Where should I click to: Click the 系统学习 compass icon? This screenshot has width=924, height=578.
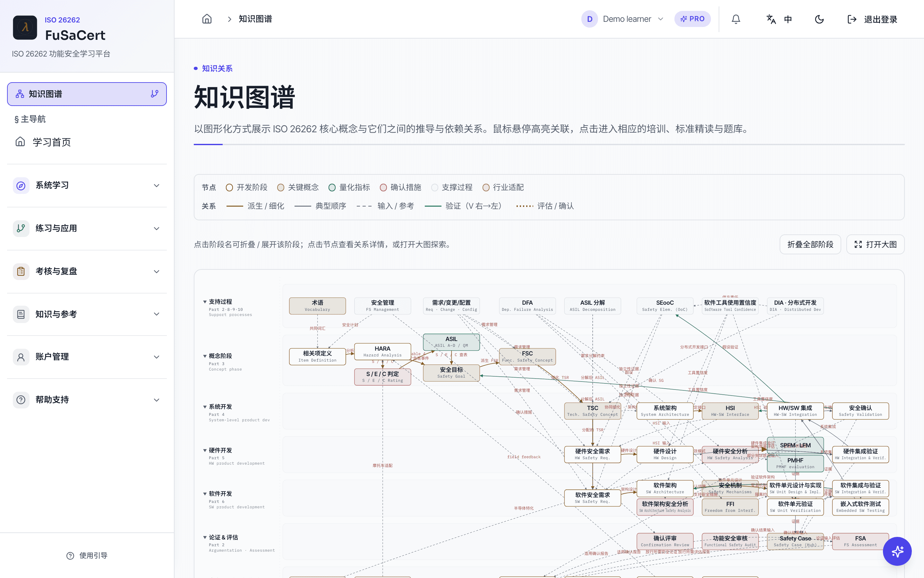21,185
